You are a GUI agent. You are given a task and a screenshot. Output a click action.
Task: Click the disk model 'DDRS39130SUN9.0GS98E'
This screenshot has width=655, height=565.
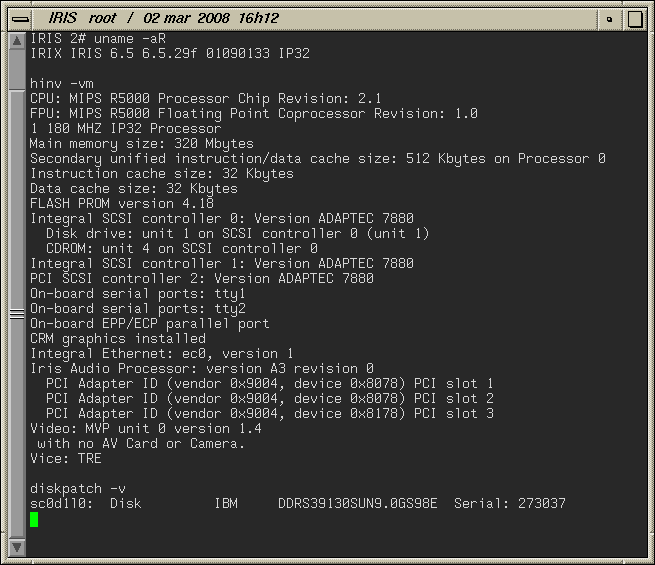(358, 504)
